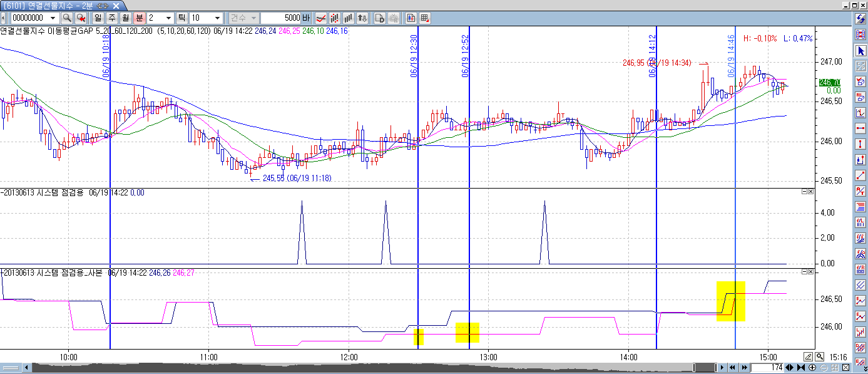Click the erase all drawings icon
Screen dimensions: 868x374
point(860,97)
